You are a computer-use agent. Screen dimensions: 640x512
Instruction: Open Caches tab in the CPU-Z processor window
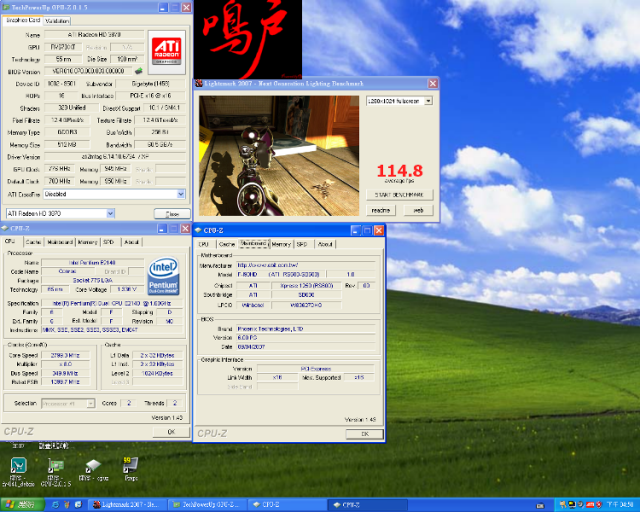tap(33, 242)
